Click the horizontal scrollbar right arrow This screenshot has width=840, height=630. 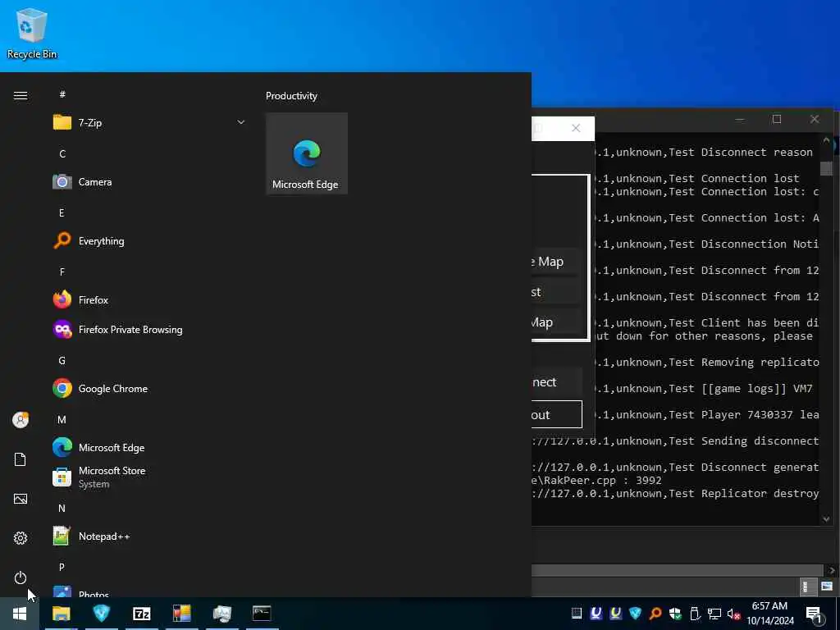(x=832, y=571)
